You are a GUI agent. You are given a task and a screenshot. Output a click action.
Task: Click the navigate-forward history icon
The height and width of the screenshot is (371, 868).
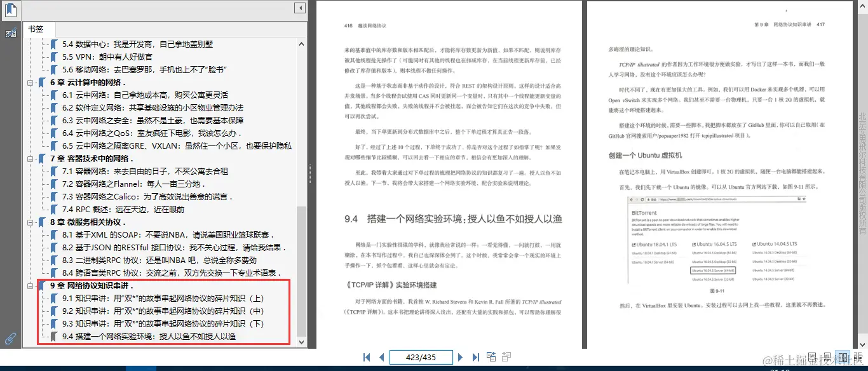pos(506,356)
